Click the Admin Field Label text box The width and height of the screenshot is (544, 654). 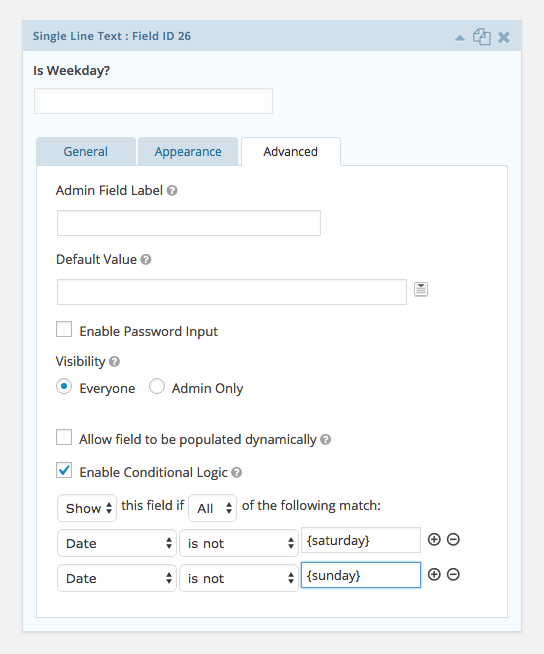(x=189, y=223)
